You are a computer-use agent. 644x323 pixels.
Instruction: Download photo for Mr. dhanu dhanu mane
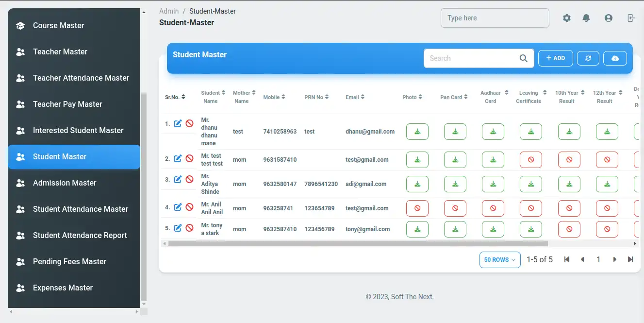pos(417,132)
